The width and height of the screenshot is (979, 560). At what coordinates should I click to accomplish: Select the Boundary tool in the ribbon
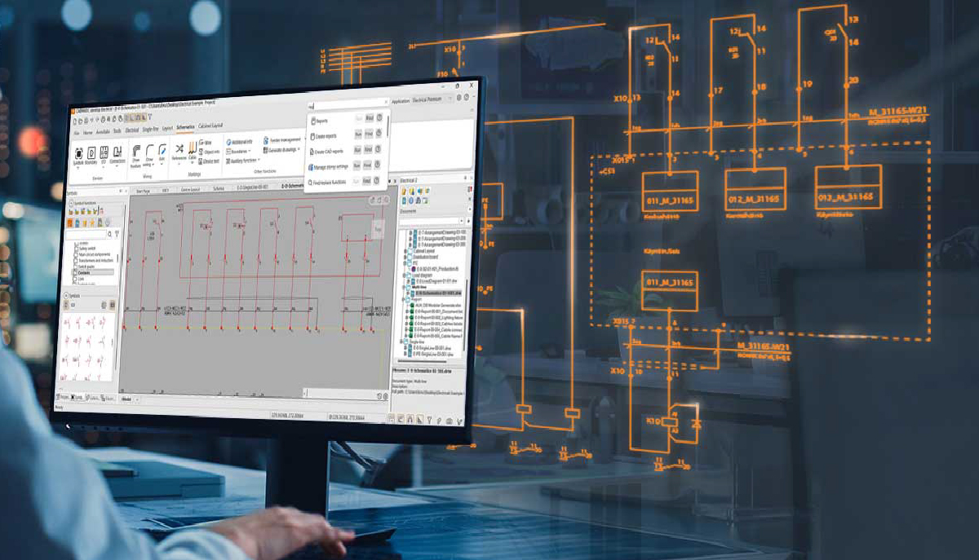91,154
